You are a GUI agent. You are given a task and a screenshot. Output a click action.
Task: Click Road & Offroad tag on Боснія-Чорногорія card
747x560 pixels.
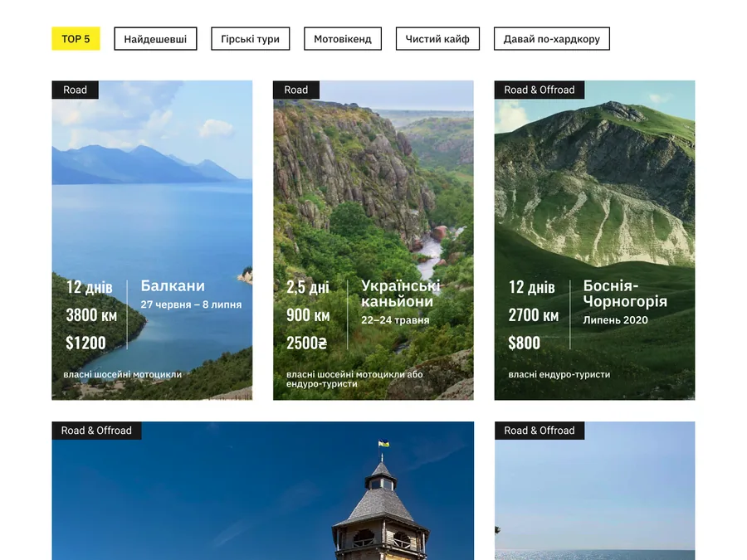tap(539, 90)
